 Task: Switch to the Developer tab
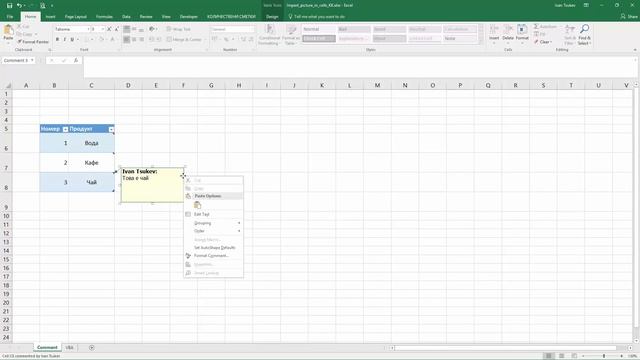(189, 17)
